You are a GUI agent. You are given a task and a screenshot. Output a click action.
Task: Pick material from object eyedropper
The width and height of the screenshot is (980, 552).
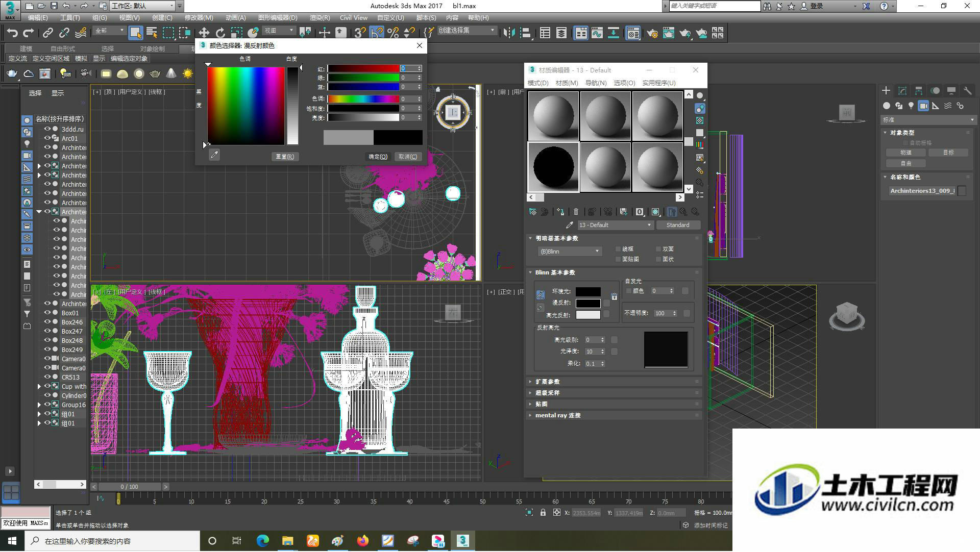point(569,225)
